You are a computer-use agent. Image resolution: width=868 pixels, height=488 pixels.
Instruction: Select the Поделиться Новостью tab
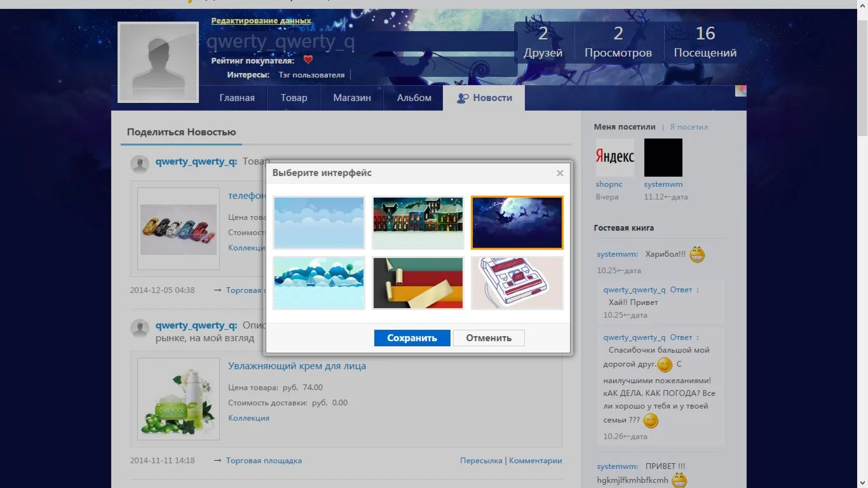point(181,132)
